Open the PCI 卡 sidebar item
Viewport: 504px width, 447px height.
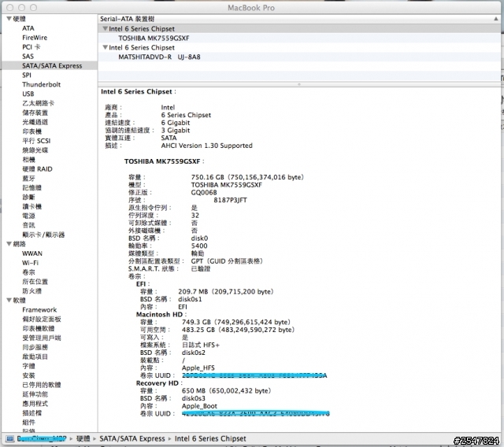point(31,47)
